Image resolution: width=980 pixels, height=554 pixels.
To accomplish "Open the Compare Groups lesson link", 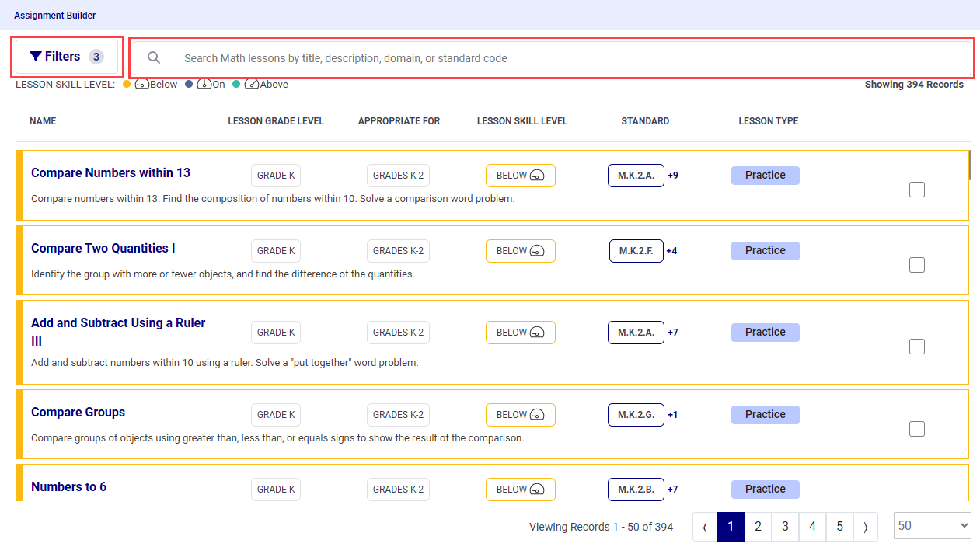I will pyautogui.click(x=78, y=412).
